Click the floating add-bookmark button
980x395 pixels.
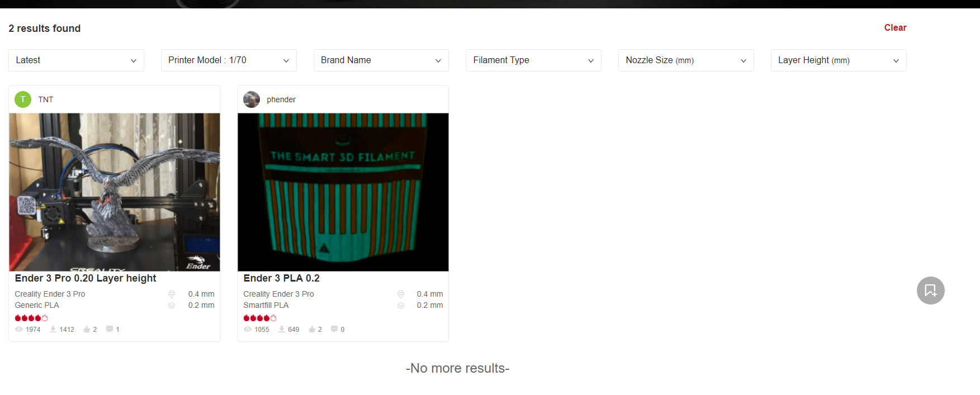coord(931,291)
